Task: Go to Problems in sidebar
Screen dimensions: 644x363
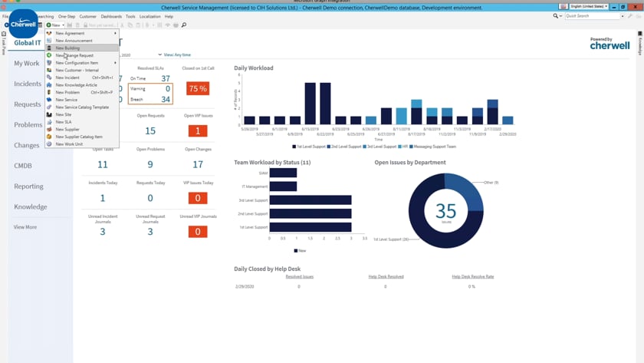Action: [x=28, y=125]
